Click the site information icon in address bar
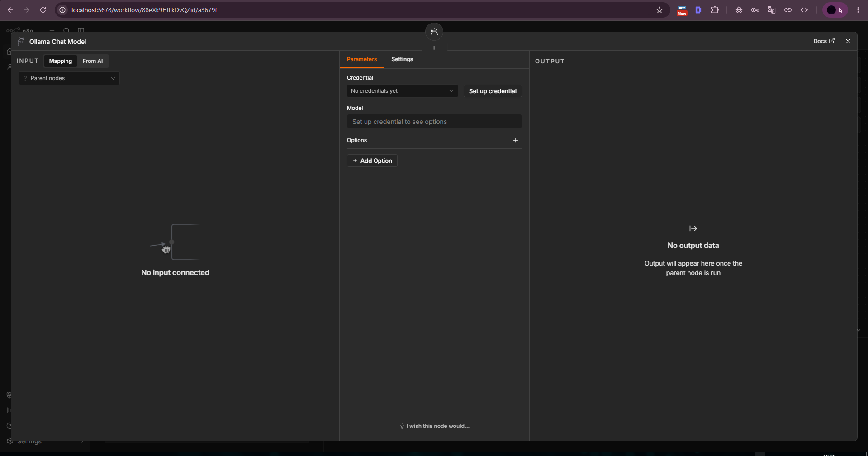868x456 pixels. [63, 10]
